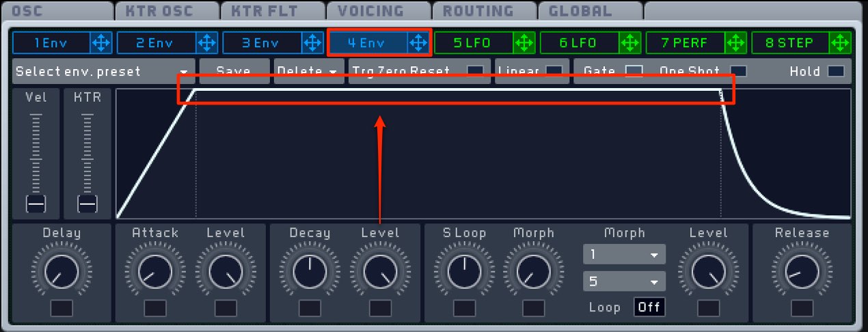
Task: Click the green move icon beside 6 LFO
Action: pyautogui.click(x=630, y=43)
